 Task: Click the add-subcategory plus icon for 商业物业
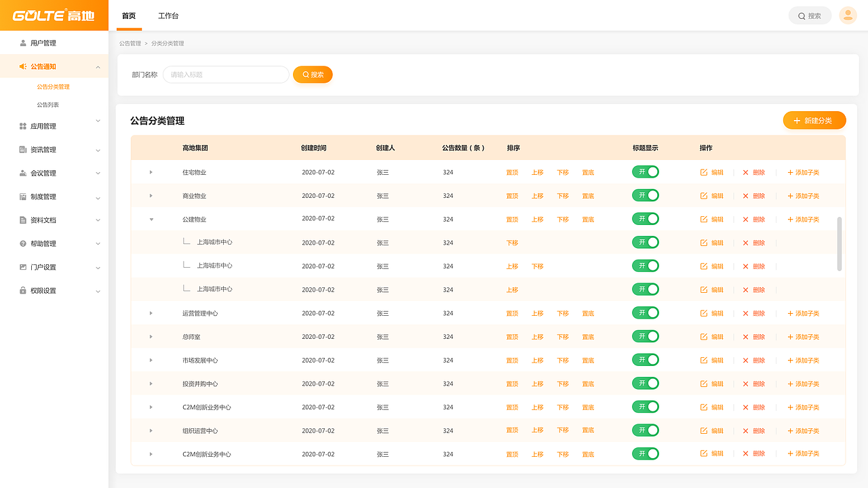point(790,196)
